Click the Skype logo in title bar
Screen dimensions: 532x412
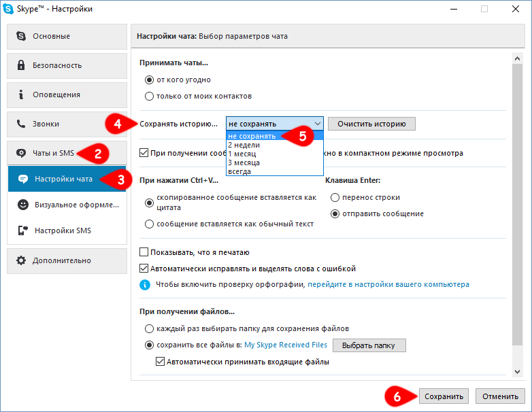pos(7,9)
